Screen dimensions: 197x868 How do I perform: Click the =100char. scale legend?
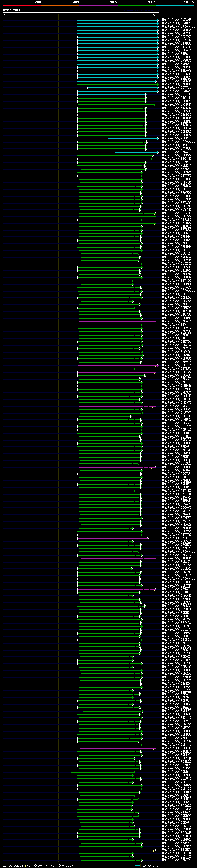(147, 865)
